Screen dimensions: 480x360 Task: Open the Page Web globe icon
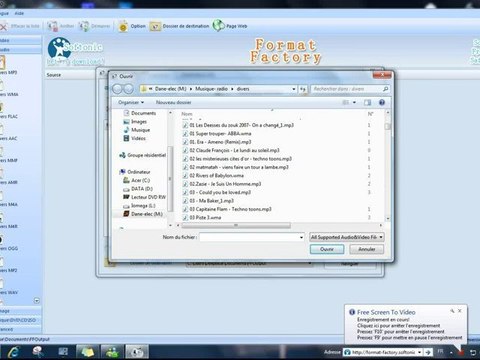click(x=219, y=26)
